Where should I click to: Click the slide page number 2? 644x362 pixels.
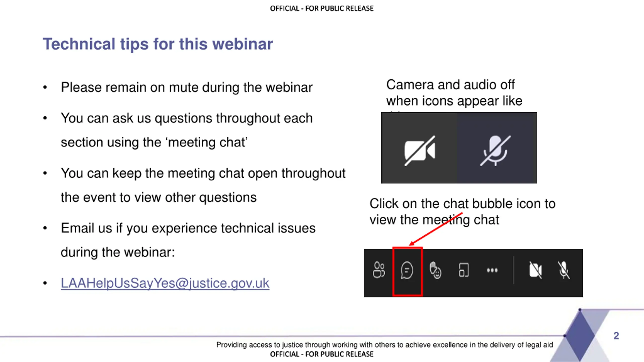(x=616, y=336)
